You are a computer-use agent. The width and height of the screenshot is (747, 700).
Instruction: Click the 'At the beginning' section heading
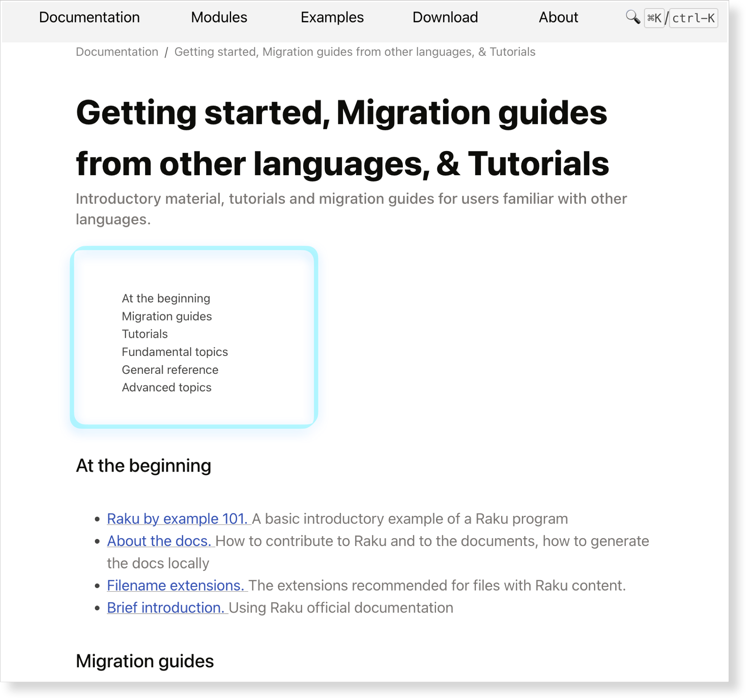[x=144, y=466]
